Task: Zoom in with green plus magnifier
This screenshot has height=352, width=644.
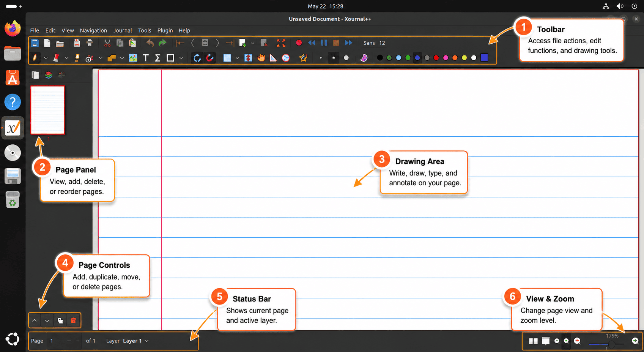Action: click(635, 341)
